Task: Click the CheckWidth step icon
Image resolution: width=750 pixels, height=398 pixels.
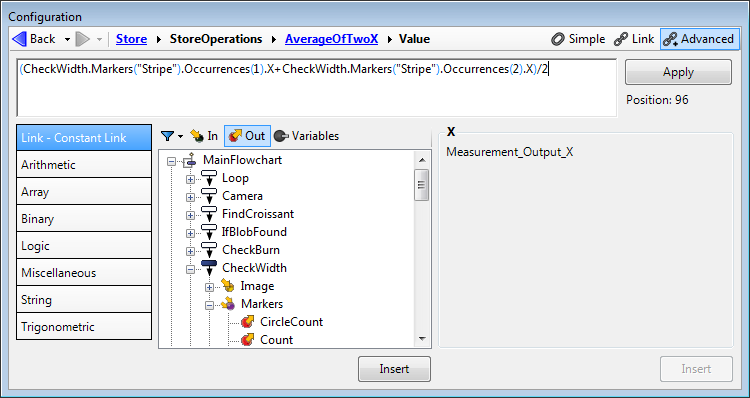Action: 209,268
